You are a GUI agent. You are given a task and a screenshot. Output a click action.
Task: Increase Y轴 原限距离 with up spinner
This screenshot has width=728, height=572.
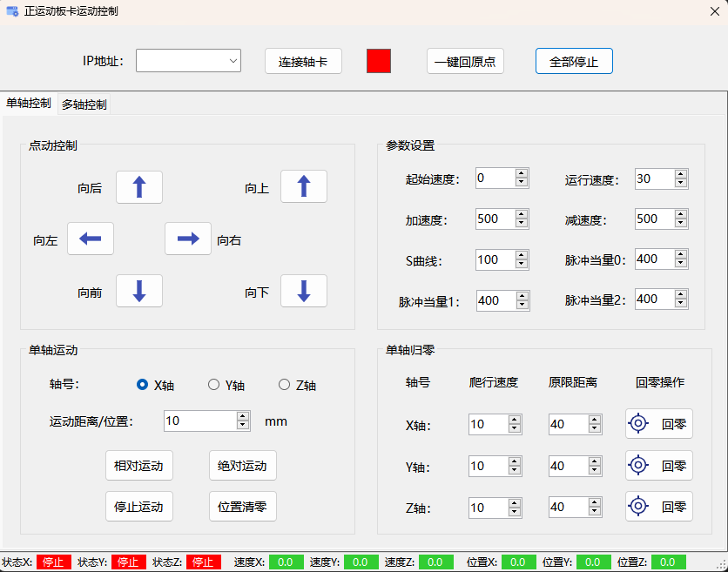click(x=594, y=461)
